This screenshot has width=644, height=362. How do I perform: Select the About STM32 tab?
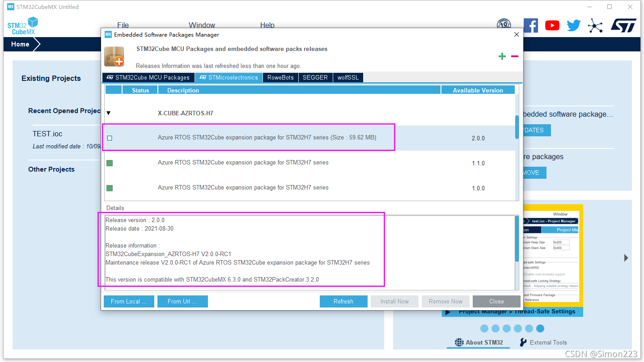[479, 342]
